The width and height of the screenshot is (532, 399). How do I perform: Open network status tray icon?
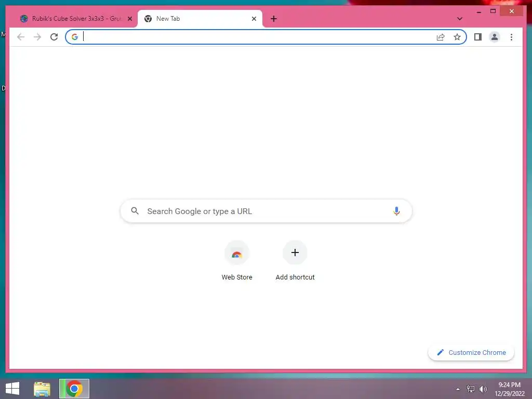471,389
